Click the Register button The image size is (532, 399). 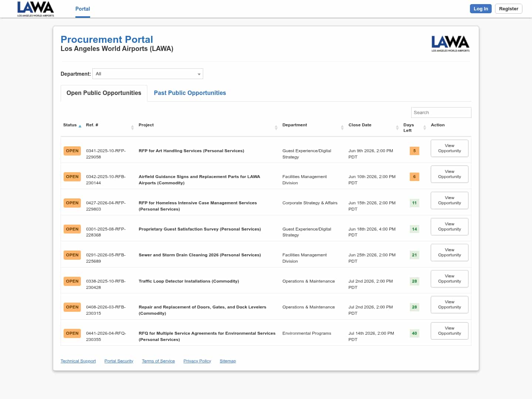508,9
